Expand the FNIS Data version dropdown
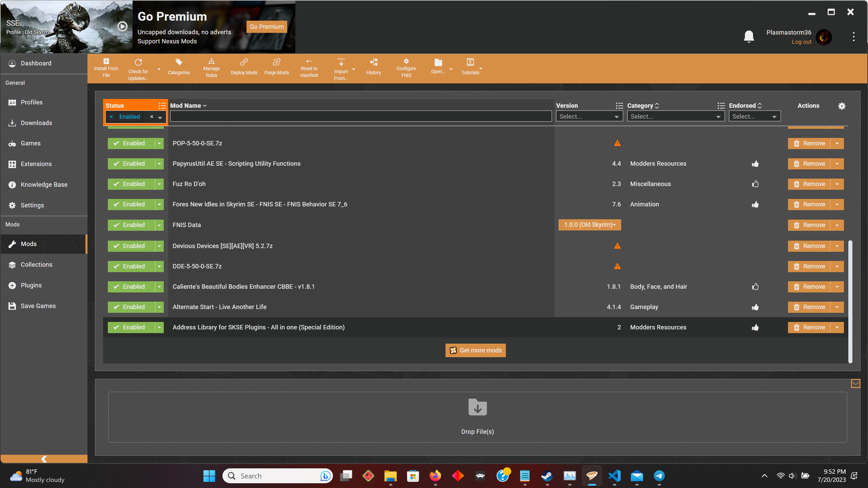868x488 pixels. 589,225
